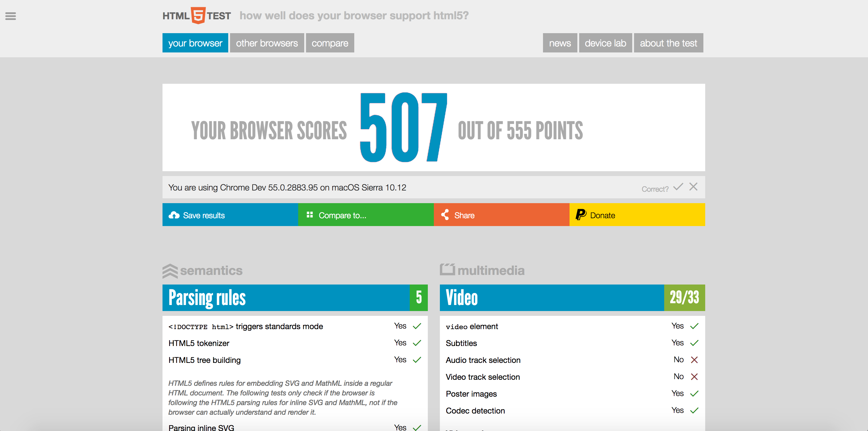
Task: Click the Parsing rules score badge 5
Action: 418,297
